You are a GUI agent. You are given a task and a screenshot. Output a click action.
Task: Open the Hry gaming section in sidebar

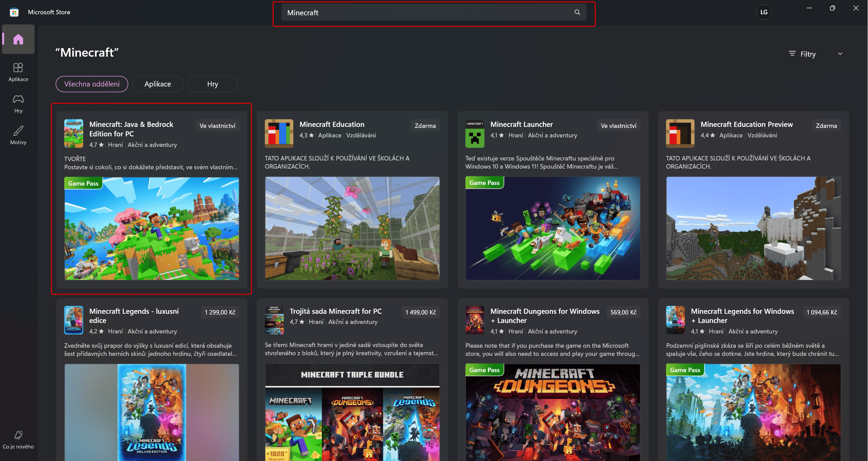pos(18,104)
